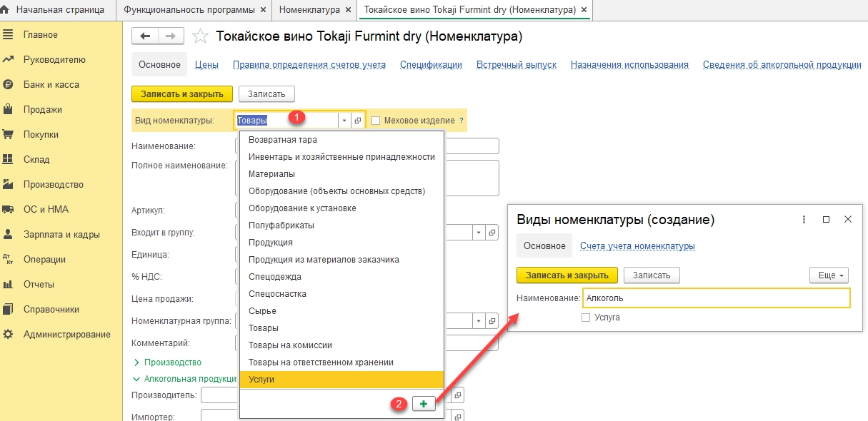
Task: Open Главное section in sidebar
Action: tap(41, 34)
